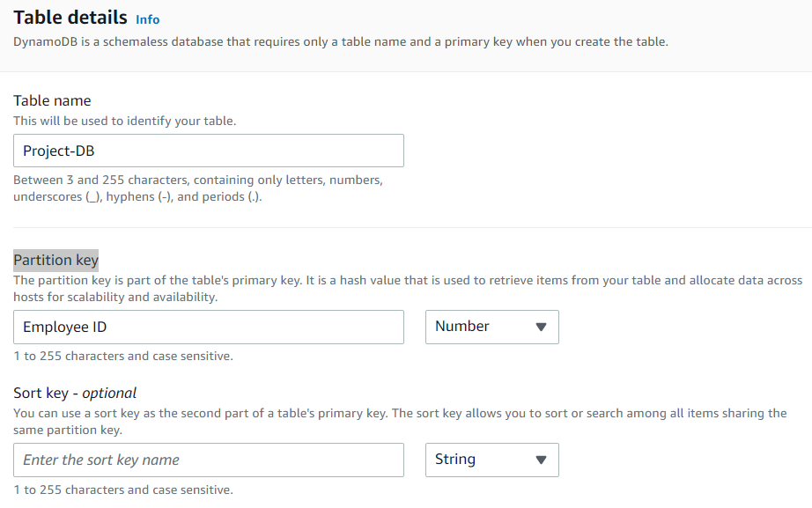Image resolution: width=812 pixels, height=508 pixels.
Task: Click inside the Table name field
Action: click(x=208, y=151)
